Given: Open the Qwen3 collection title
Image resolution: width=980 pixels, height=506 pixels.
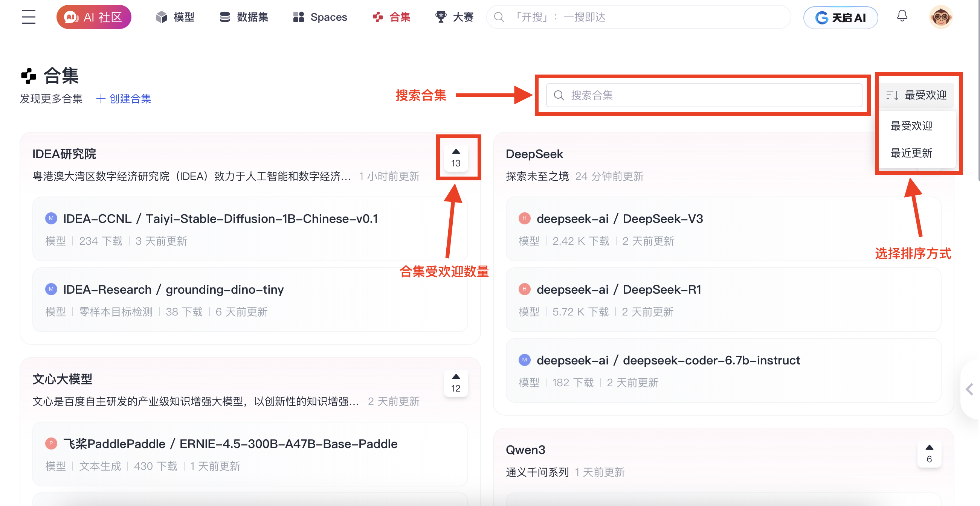Looking at the screenshot, I should (525, 450).
